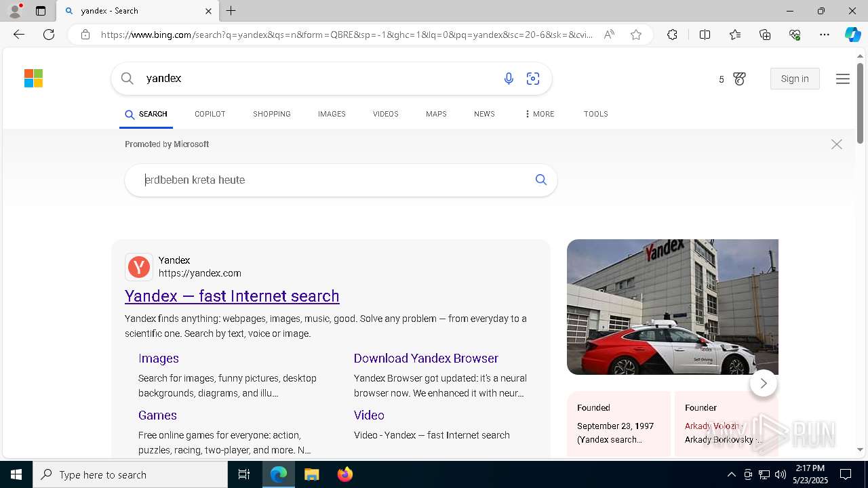Open the Games sublink
Image resolution: width=868 pixels, height=488 pixels.
pos(157,415)
